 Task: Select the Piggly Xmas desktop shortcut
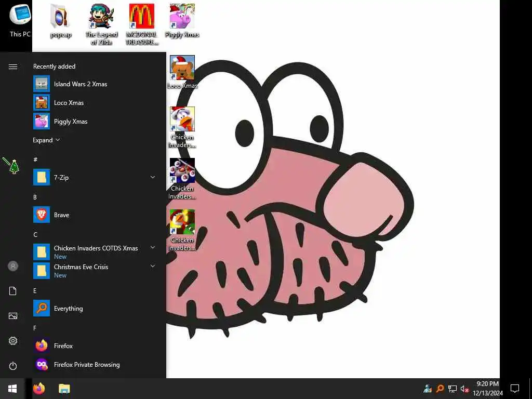point(182,21)
